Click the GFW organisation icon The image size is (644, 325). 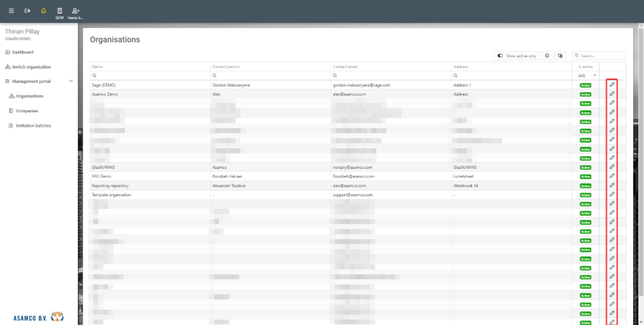point(59,12)
